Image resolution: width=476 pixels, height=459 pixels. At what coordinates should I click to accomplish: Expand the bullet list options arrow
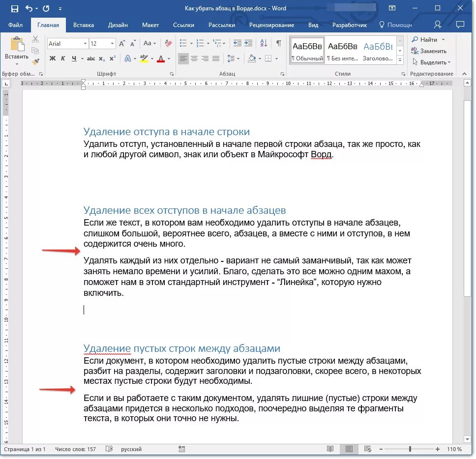tap(192, 44)
